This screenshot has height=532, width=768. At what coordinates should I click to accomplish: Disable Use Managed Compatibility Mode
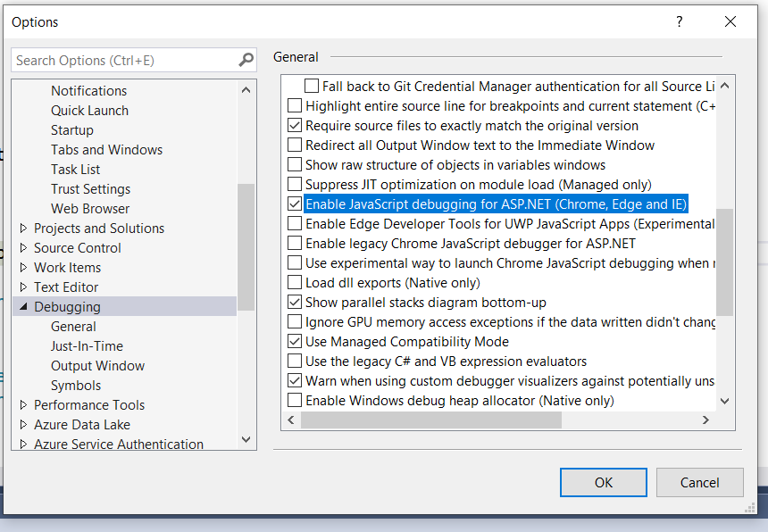tap(295, 341)
